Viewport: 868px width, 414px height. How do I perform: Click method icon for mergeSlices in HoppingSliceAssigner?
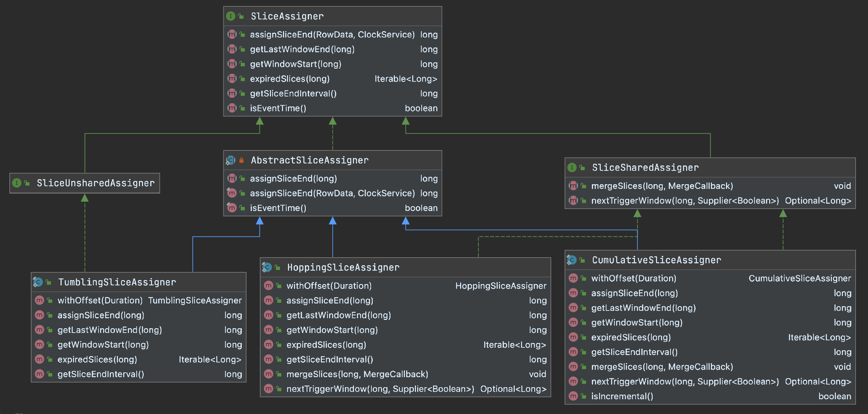coord(269,374)
